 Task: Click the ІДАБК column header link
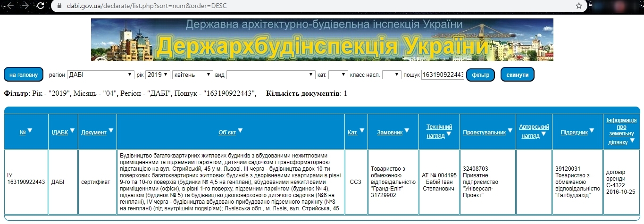(59, 133)
